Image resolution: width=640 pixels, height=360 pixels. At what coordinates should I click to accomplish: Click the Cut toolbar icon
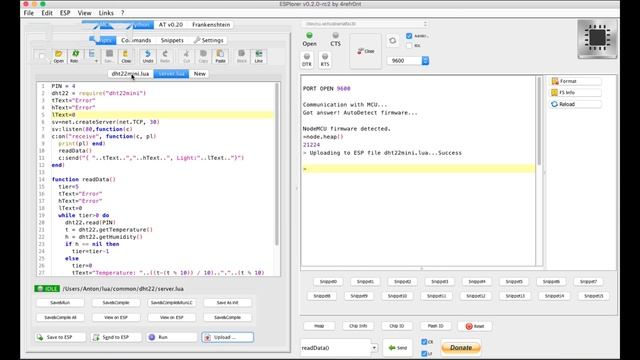[x=186, y=56]
